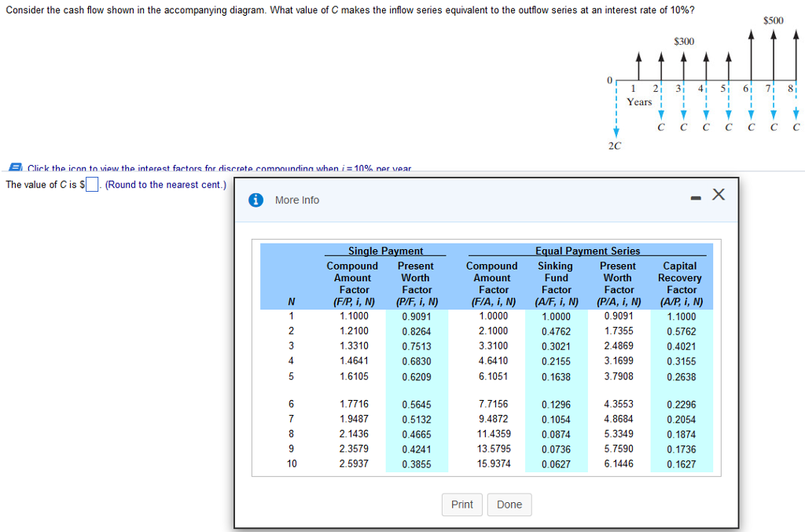This screenshot has width=805, height=532.
Task: Click the Round to the nearest cent note
Action: click(x=165, y=185)
